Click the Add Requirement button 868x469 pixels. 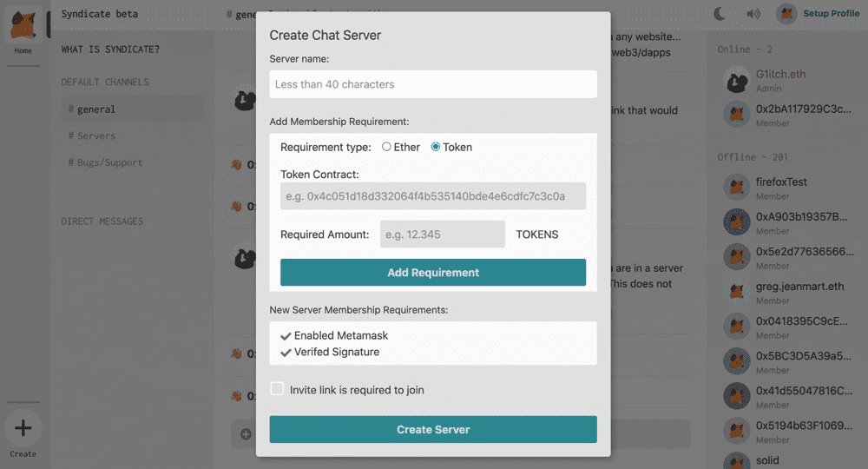pos(433,273)
